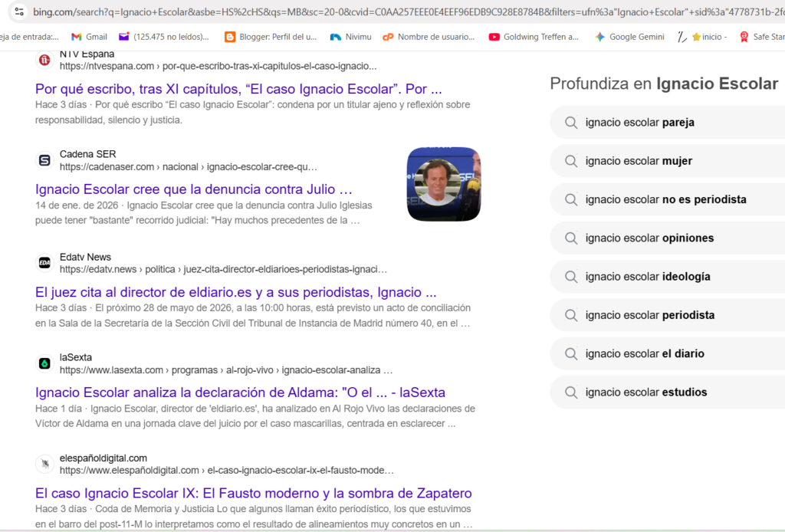785x532 pixels.
Task: Click the Cadena SER site favicon
Action: tap(44, 160)
